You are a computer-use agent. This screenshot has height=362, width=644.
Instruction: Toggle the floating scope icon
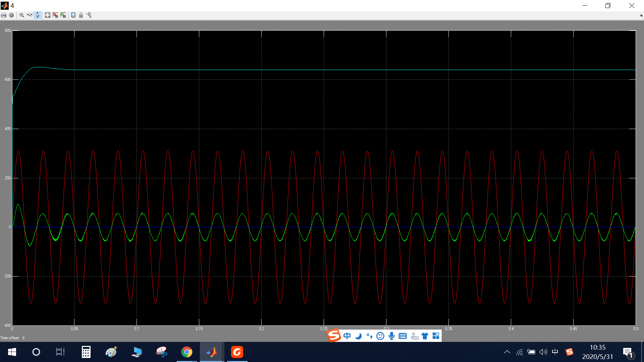pyautogui.click(x=73, y=15)
